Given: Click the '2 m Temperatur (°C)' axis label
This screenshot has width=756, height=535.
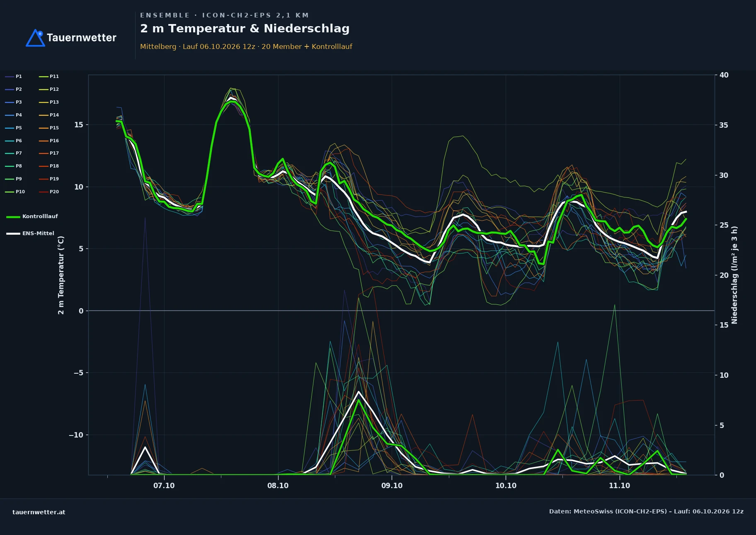Looking at the screenshot, I should pos(61,275).
